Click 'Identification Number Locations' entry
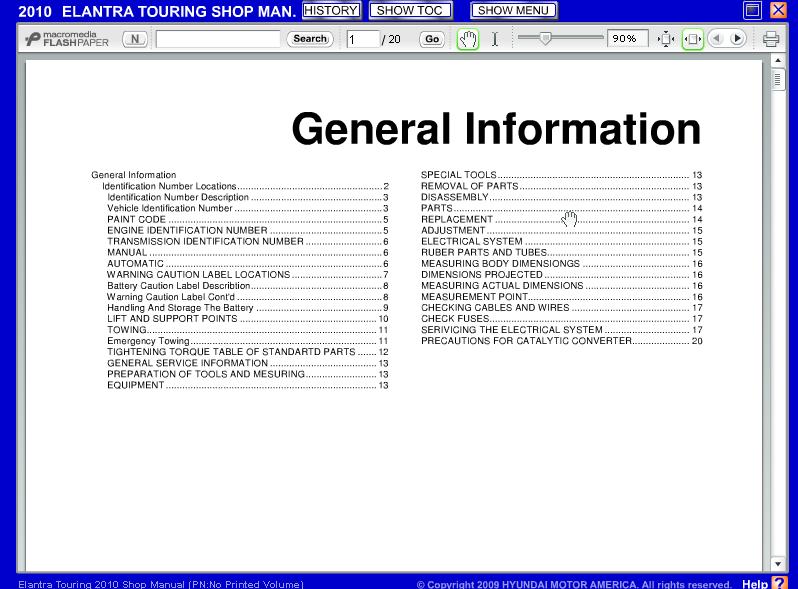This screenshot has height=589, width=798. (245, 186)
